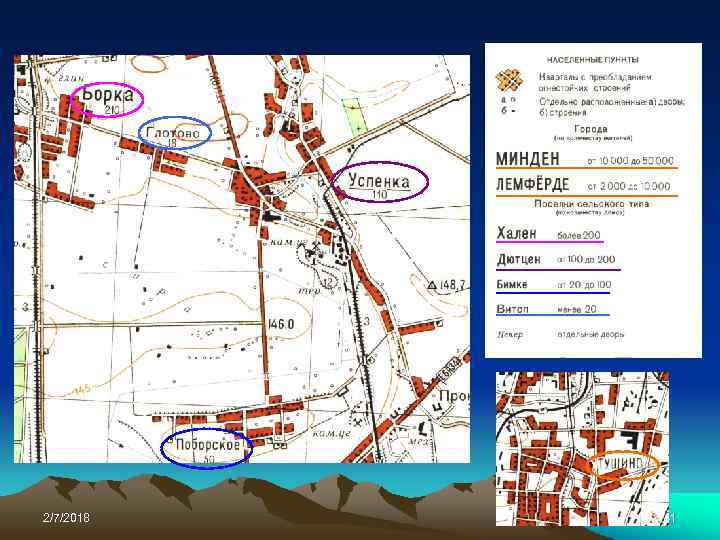Click the 'менее 20' legend text
This screenshot has height=540, width=720.
(x=577, y=309)
